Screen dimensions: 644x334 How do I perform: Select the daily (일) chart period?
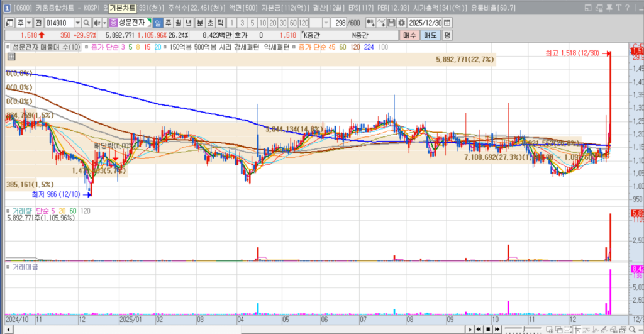158,23
